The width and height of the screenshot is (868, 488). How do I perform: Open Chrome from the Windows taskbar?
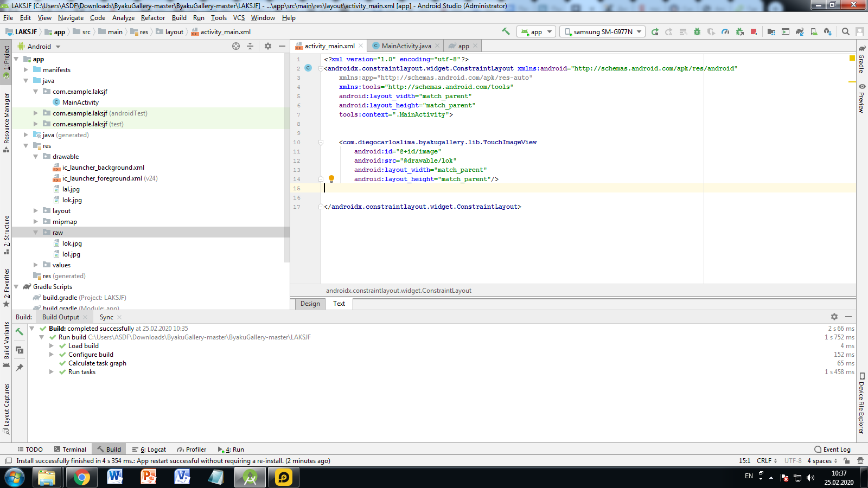[x=82, y=477]
